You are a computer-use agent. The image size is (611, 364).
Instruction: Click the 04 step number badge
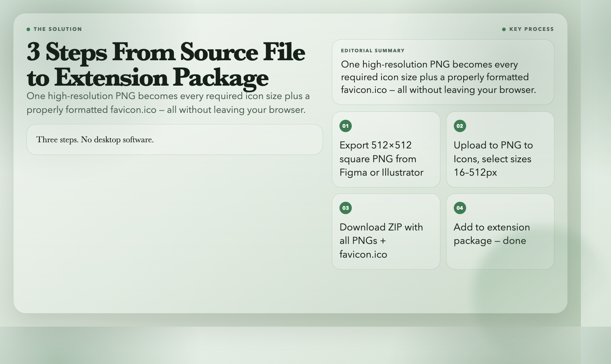point(460,208)
